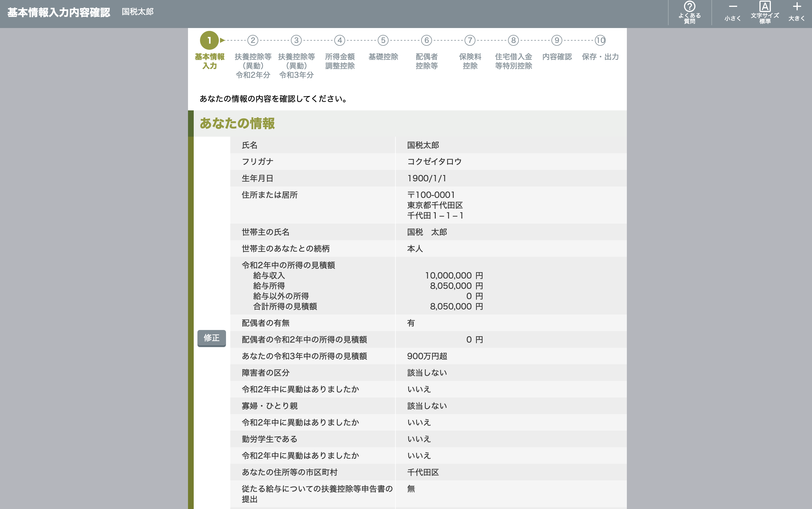Reset text size via 文字サイズ標準
Viewport: 812px width, 509px height.
(765, 12)
